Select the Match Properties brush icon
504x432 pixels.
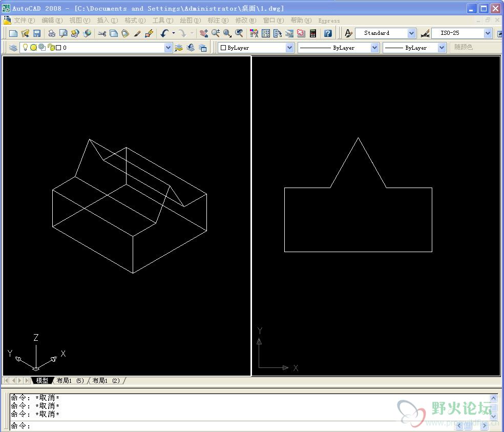[137, 33]
